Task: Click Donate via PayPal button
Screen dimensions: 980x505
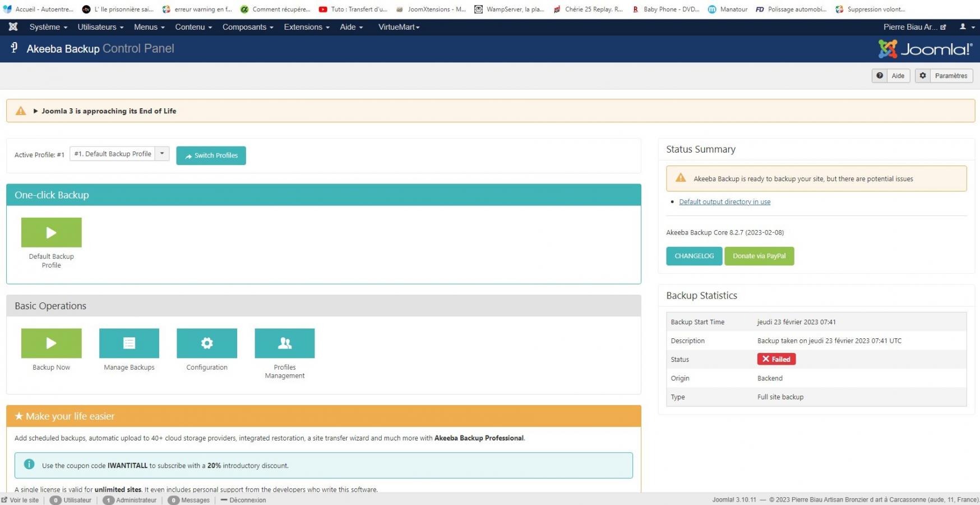Action: click(x=759, y=256)
